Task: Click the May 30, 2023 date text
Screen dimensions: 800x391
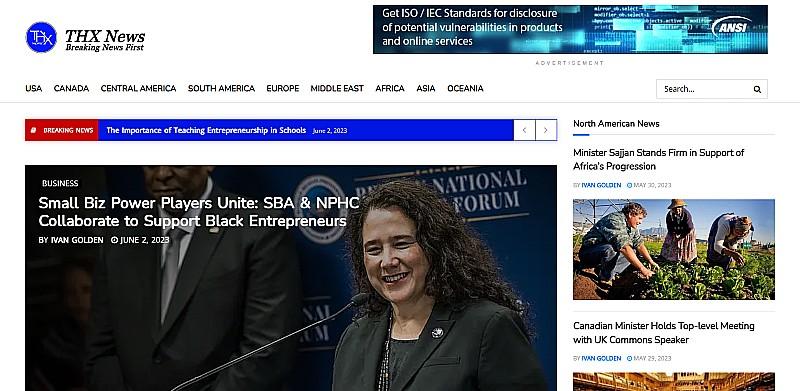Action: click(653, 185)
